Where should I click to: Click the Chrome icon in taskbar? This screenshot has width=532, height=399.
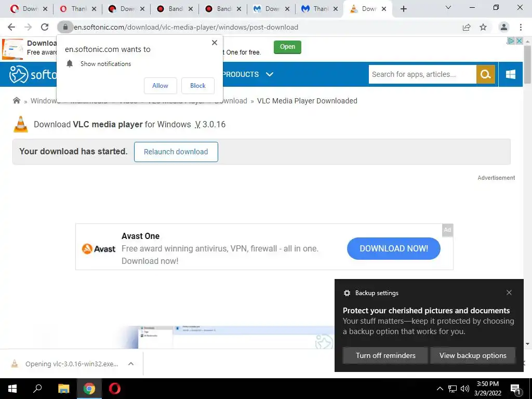[x=89, y=389]
